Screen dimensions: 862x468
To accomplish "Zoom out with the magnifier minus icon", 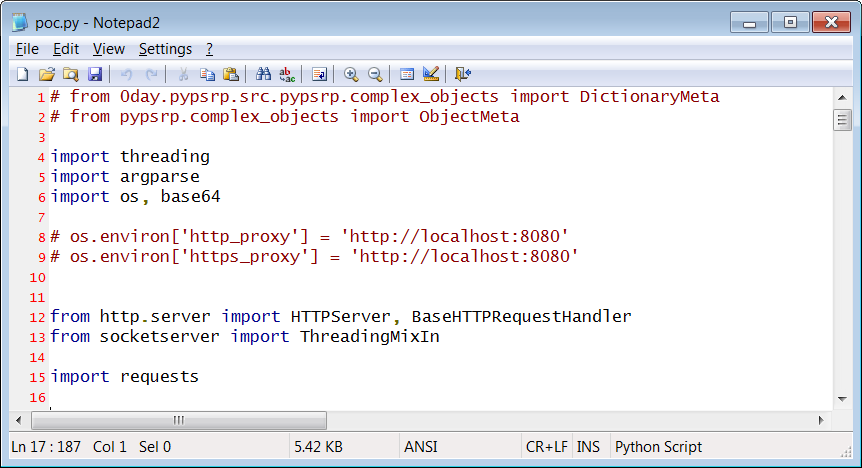I will pyautogui.click(x=375, y=74).
